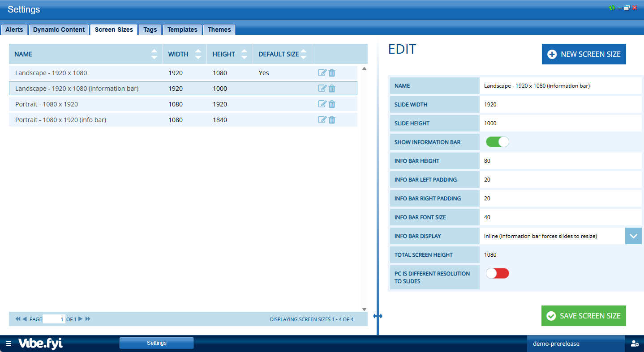Jump to the last page in pagination

pos(88,319)
